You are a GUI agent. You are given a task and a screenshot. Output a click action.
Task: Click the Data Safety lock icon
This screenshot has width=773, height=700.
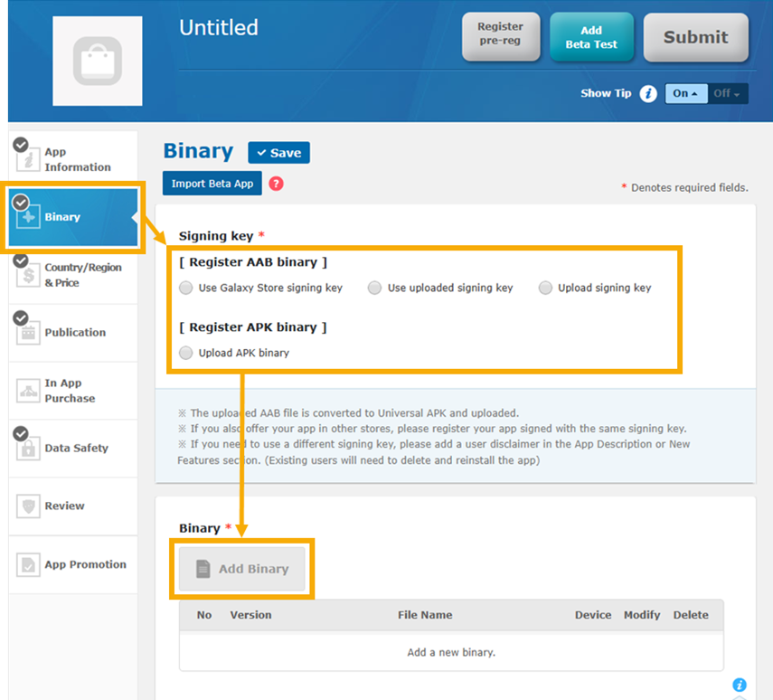(x=28, y=449)
